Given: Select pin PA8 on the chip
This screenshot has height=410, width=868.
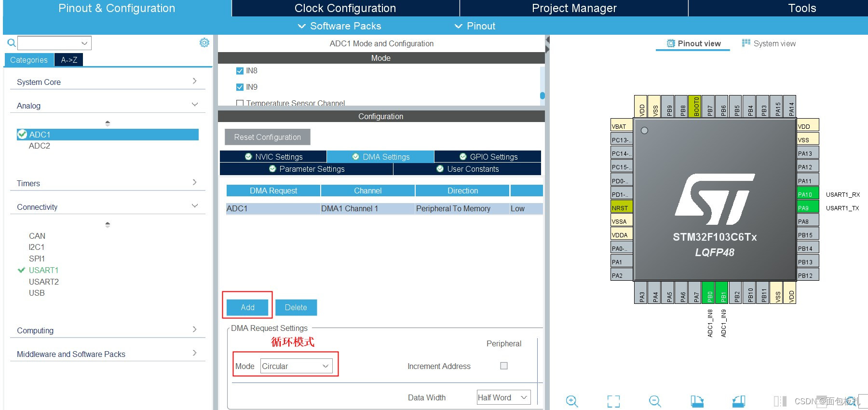Looking at the screenshot, I should point(808,221).
